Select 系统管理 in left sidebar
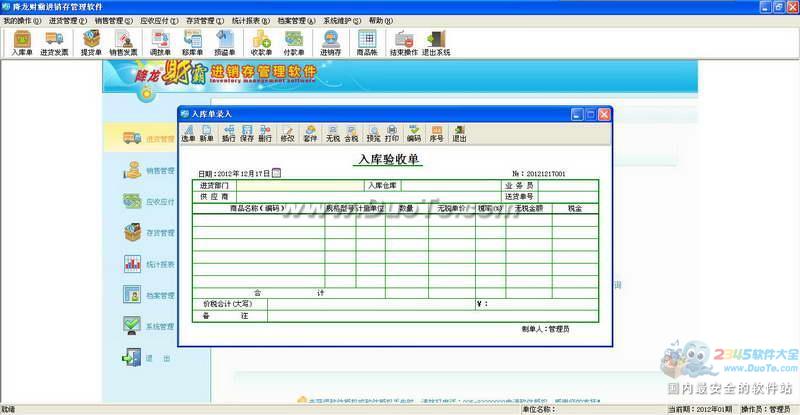The height and width of the screenshot is (415, 800). [148, 326]
